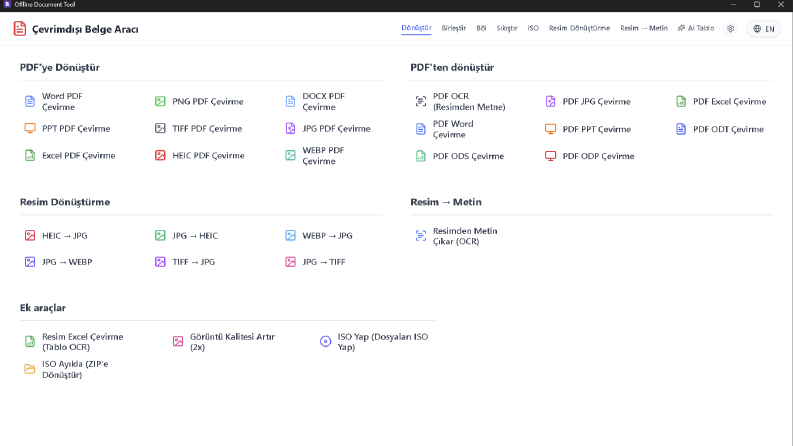
Task: Click the Word PDF Çevirme icon
Action: pos(30,101)
